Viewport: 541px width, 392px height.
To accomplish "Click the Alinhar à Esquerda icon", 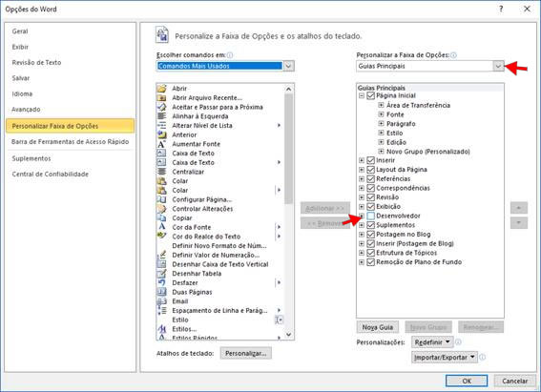I will coord(161,116).
